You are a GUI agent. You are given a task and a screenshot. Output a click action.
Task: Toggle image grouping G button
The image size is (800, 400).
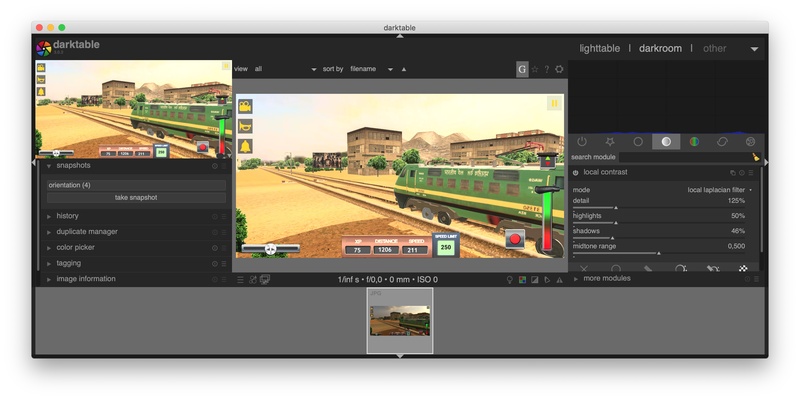522,69
